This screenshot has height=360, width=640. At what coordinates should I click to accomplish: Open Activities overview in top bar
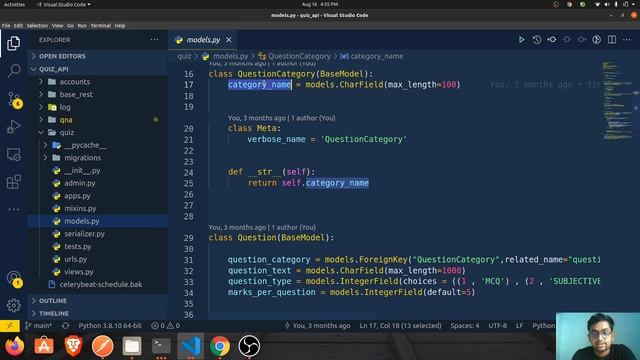(14, 4)
